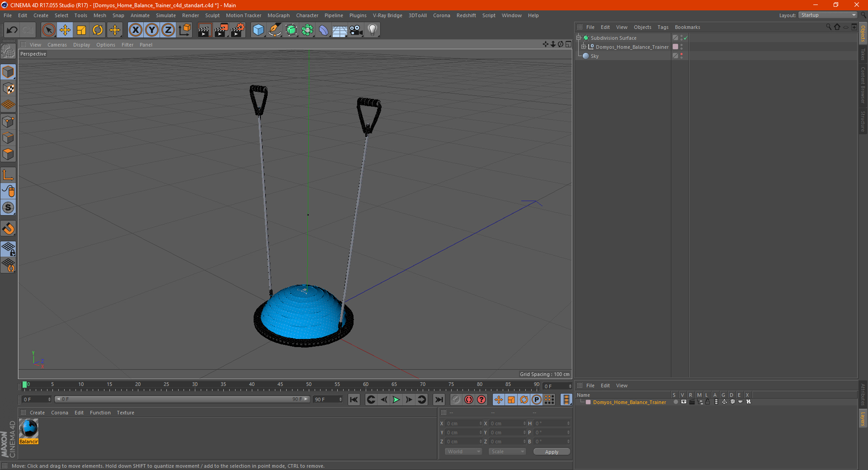
Task: Click timeline at frame 45 marker
Action: (x=280, y=385)
